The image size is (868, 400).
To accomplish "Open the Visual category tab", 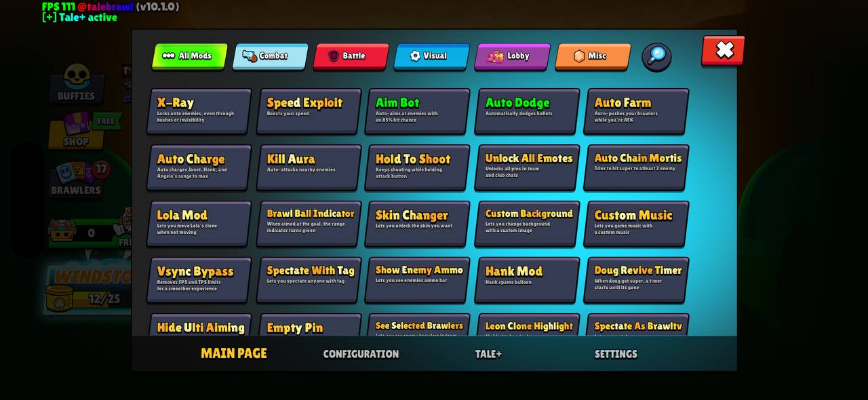I will 431,56.
